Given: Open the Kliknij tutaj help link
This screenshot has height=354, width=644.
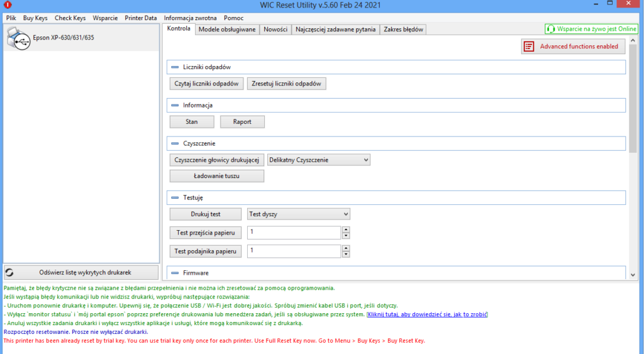Looking at the screenshot, I should (427, 314).
